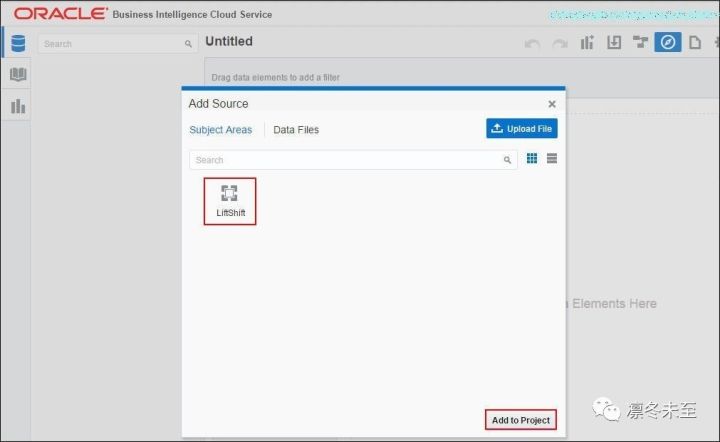This screenshot has width=720, height=442.
Task: Open the Data Elements database sidebar icon
Action: click(18, 43)
